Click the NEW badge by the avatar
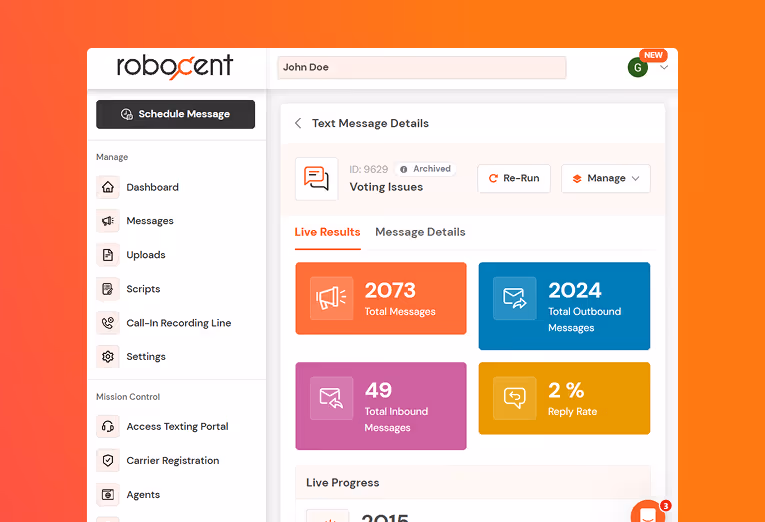This screenshot has width=765, height=522. click(x=653, y=55)
